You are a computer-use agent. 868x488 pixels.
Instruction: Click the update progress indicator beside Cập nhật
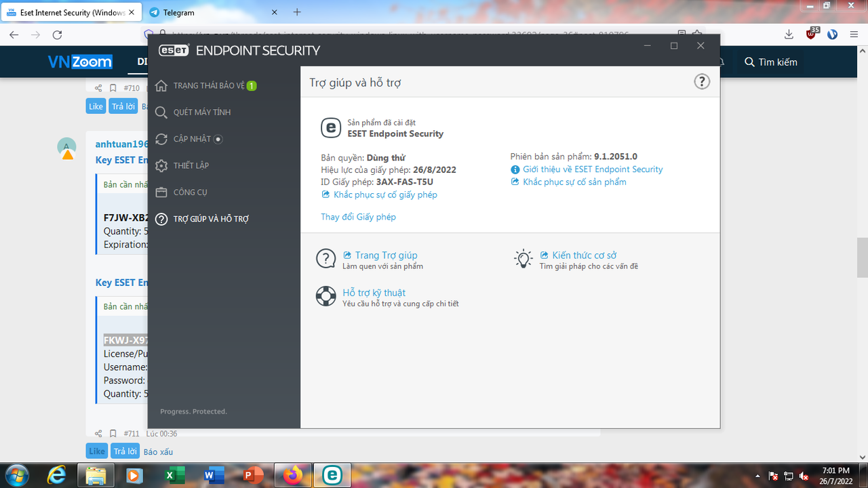coord(218,139)
